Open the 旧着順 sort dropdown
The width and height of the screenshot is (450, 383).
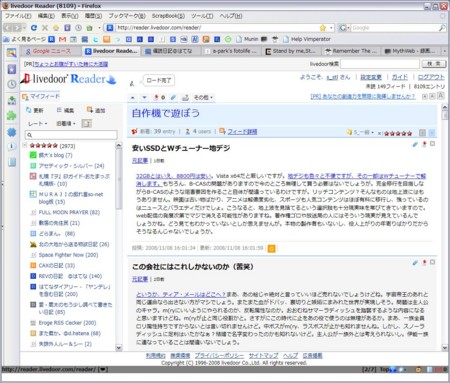66,124
